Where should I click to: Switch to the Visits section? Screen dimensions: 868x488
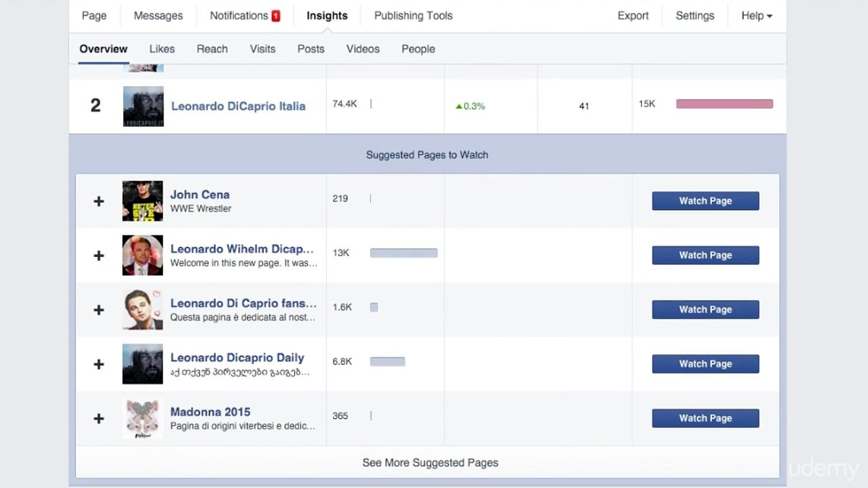pos(262,49)
